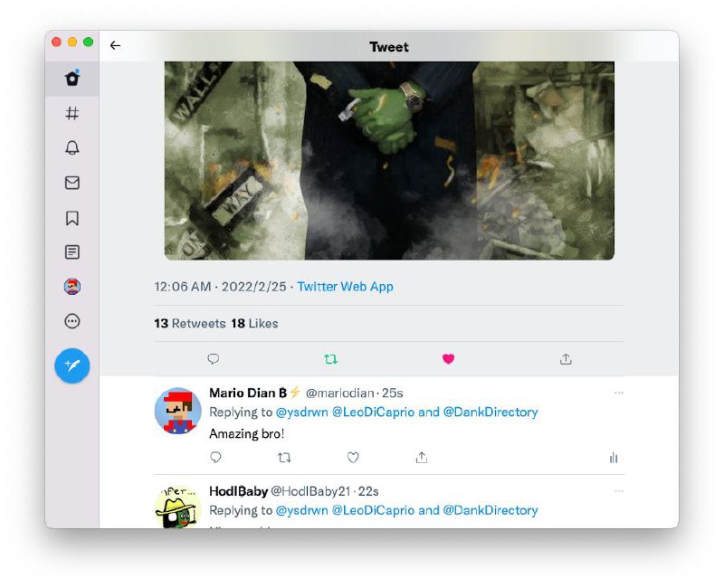Unlike the main tweet with pink heart
The width and height of the screenshot is (724, 588).
(448, 358)
